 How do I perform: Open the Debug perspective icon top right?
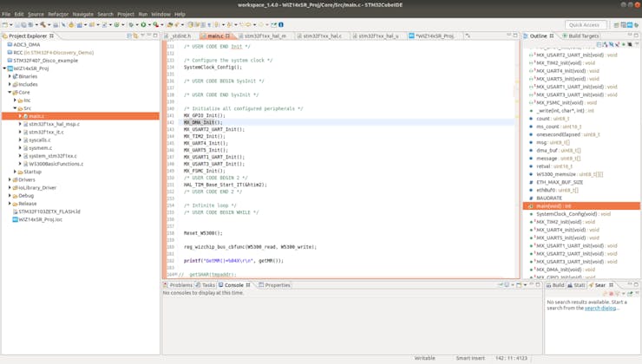[636, 25]
